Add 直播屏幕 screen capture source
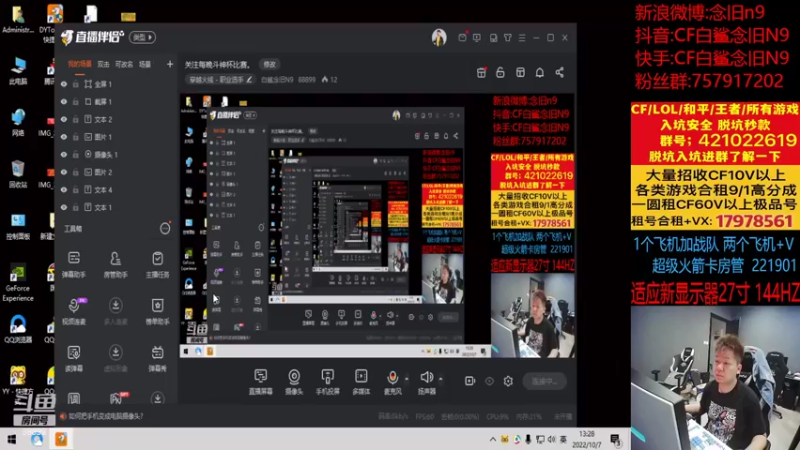 click(x=261, y=382)
